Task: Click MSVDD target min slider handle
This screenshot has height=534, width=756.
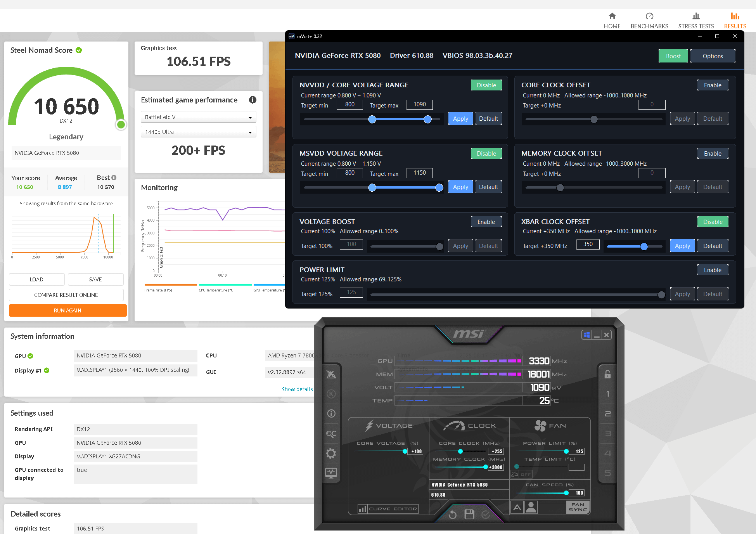Action: tap(372, 188)
